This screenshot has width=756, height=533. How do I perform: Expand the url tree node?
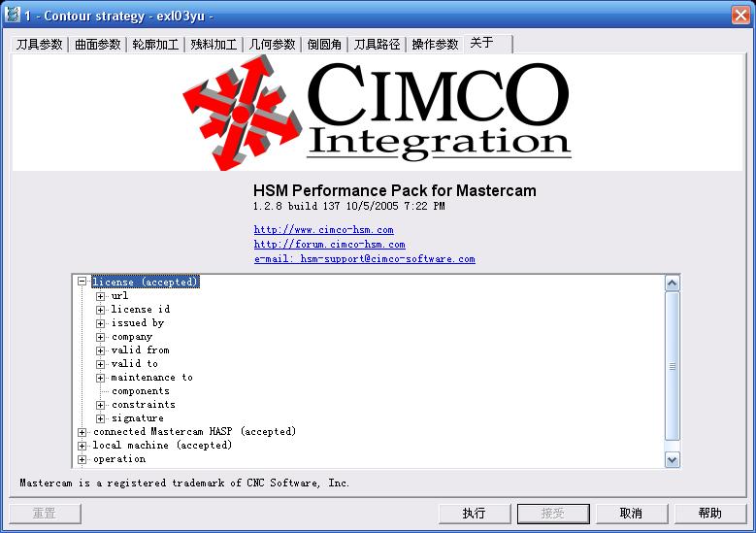[x=100, y=296]
